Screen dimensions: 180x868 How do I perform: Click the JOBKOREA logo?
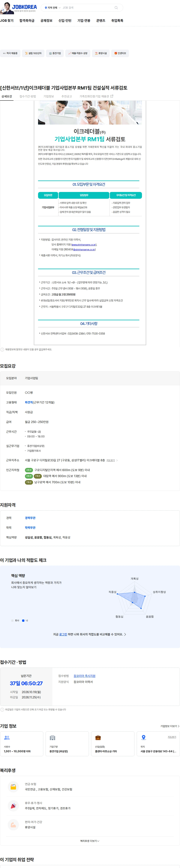tap(25, 7)
